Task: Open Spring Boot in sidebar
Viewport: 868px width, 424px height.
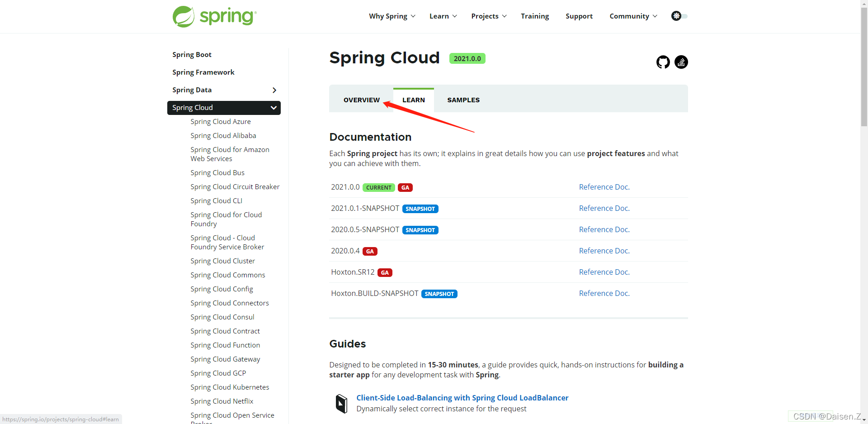Action: point(192,55)
